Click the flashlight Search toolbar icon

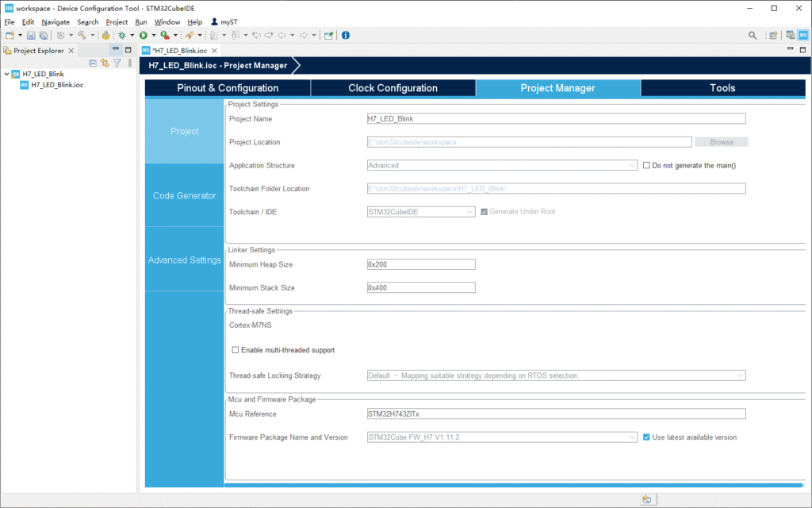point(189,35)
